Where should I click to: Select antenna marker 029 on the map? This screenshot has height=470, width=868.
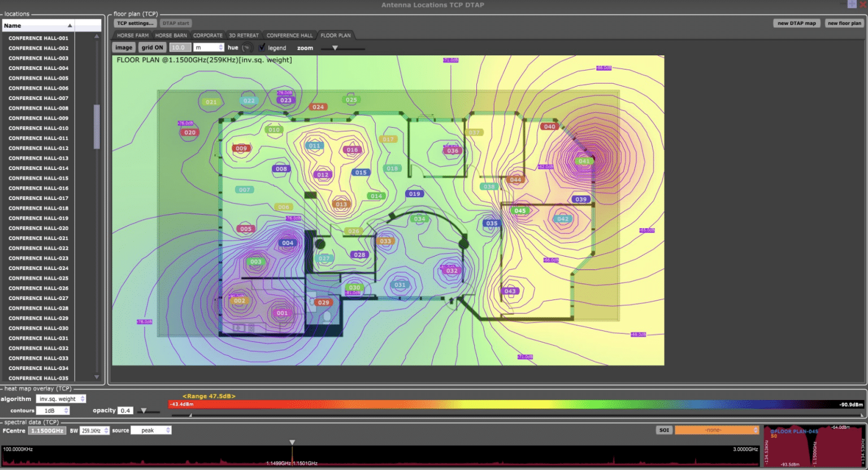(x=323, y=303)
